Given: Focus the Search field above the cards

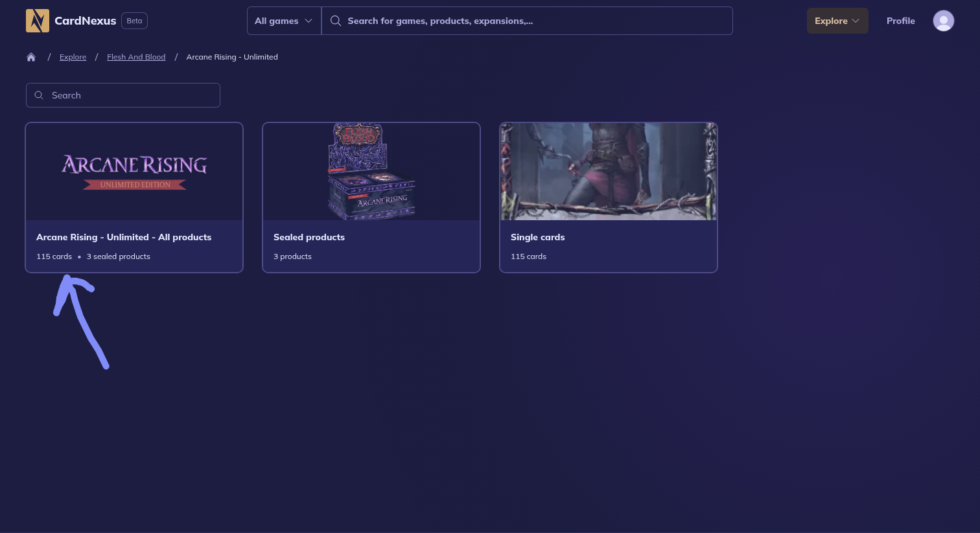Looking at the screenshot, I should tap(130, 95).
